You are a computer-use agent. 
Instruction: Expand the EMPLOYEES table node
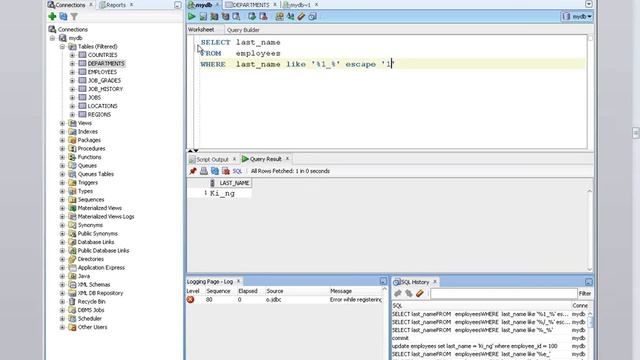[x=72, y=72]
